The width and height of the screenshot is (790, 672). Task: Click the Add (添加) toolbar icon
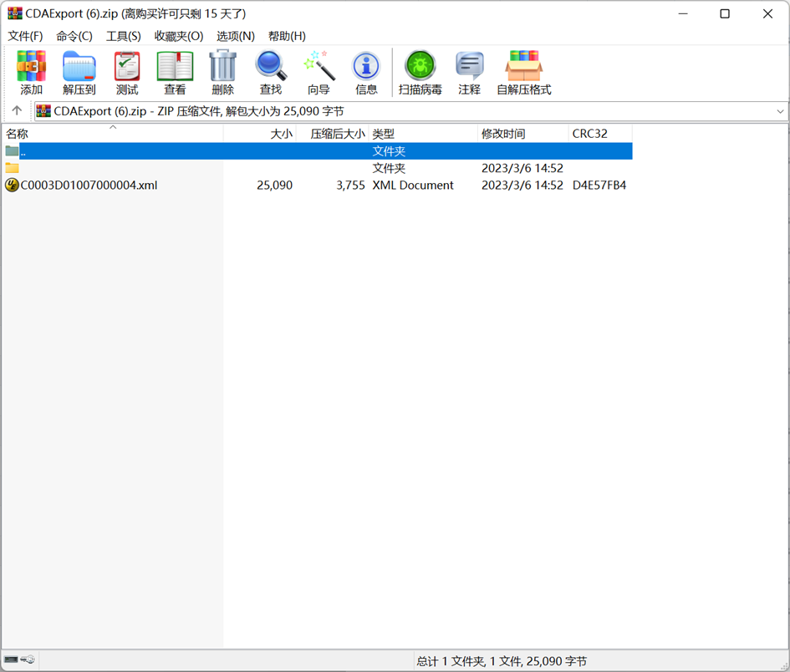point(31,73)
